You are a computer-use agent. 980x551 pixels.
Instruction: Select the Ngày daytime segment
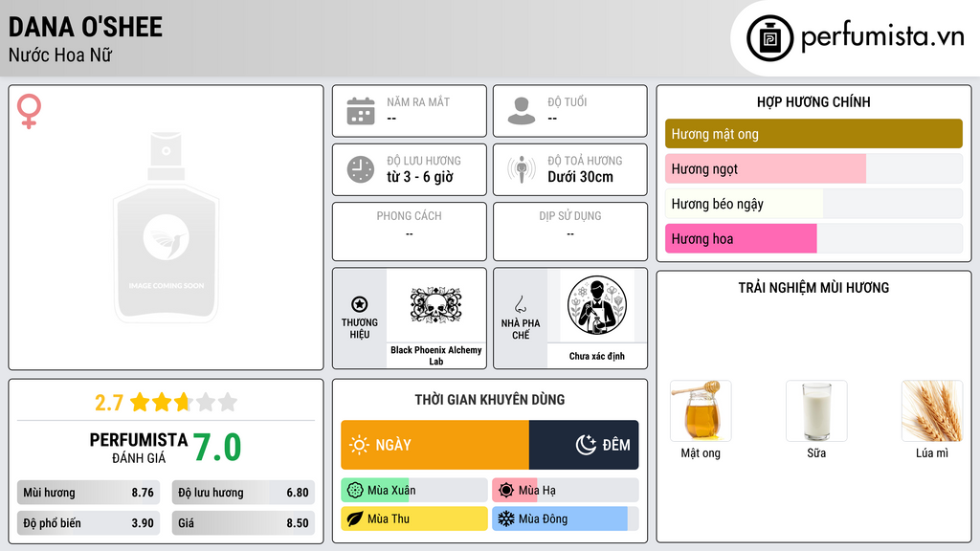[x=435, y=445]
